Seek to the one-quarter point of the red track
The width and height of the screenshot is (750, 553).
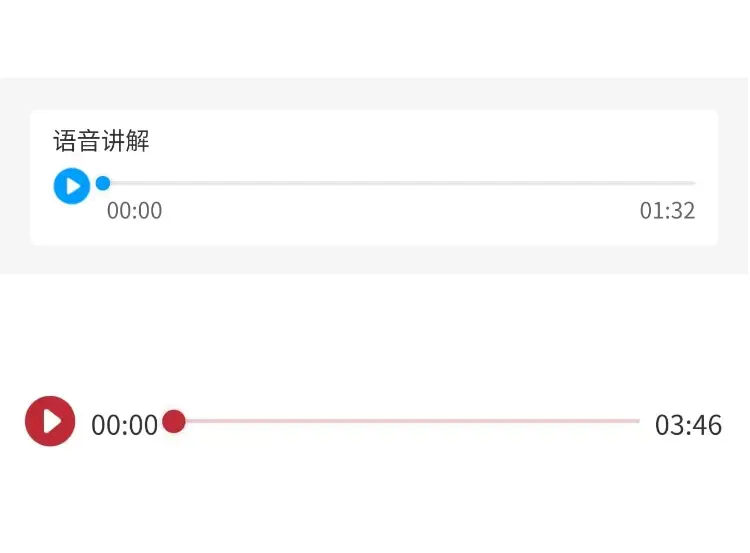coord(290,421)
